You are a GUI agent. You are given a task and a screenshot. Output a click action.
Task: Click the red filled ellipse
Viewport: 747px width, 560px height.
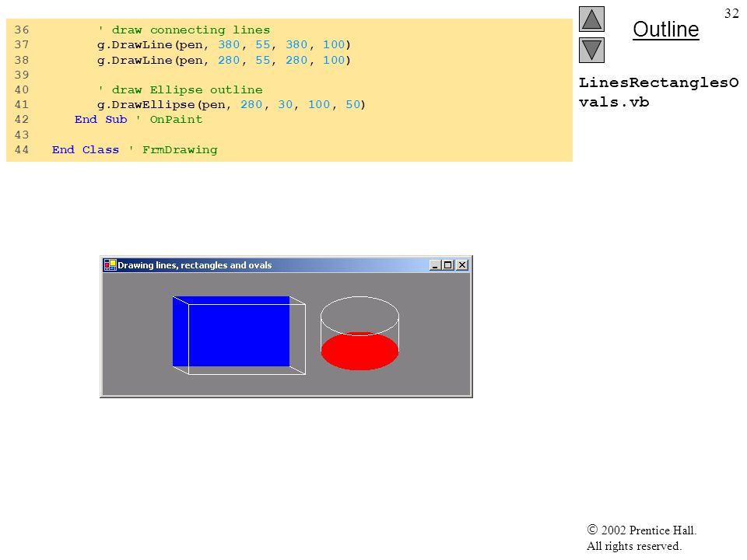(359, 351)
